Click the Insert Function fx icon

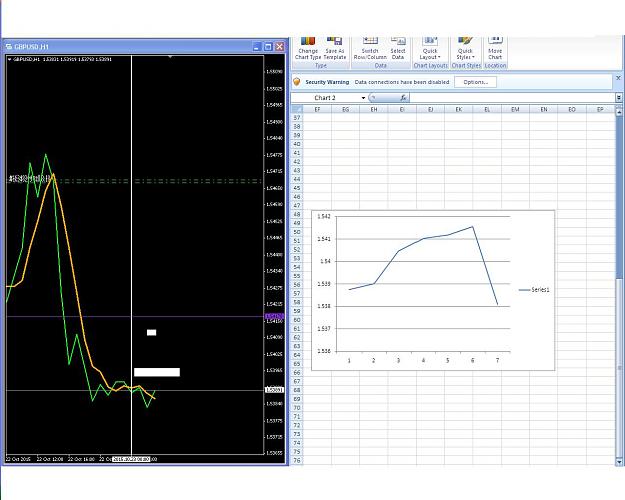point(403,98)
